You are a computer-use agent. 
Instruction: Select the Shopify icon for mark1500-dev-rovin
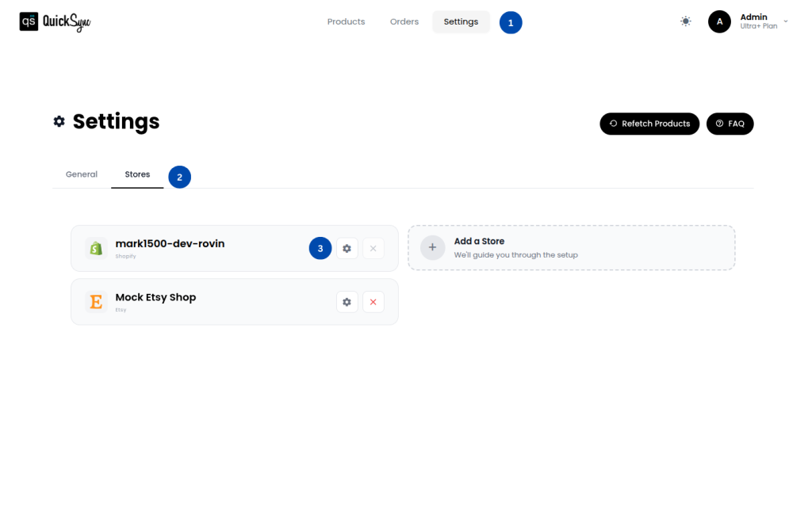tap(95, 248)
